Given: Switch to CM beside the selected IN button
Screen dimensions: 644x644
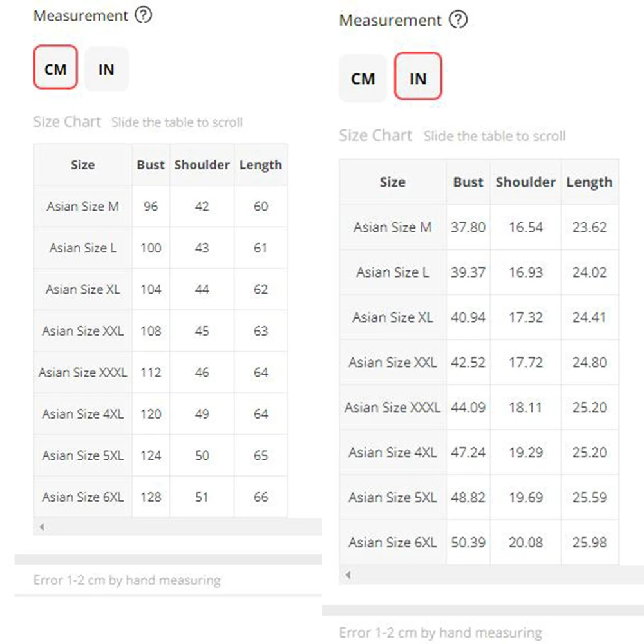Looking at the screenshot, I should 363,78.
